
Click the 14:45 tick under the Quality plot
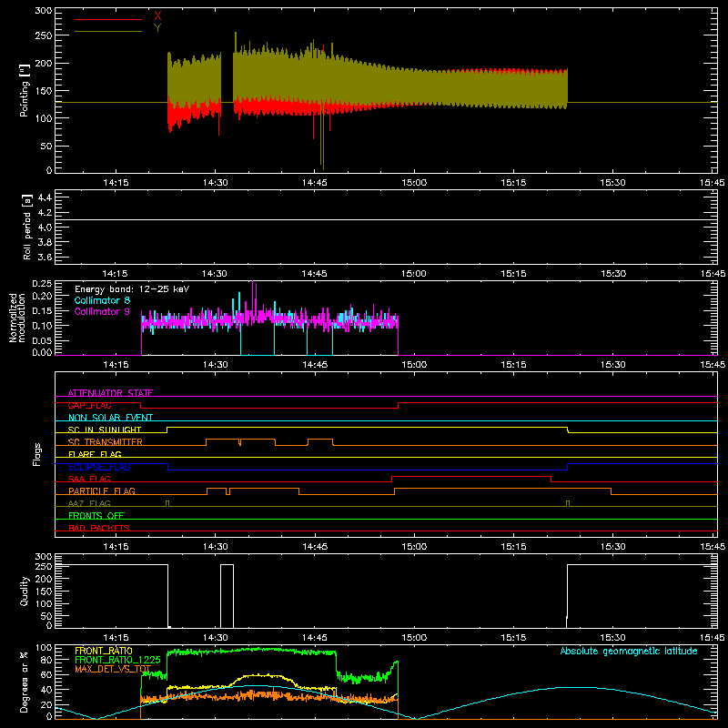point(314,638)
